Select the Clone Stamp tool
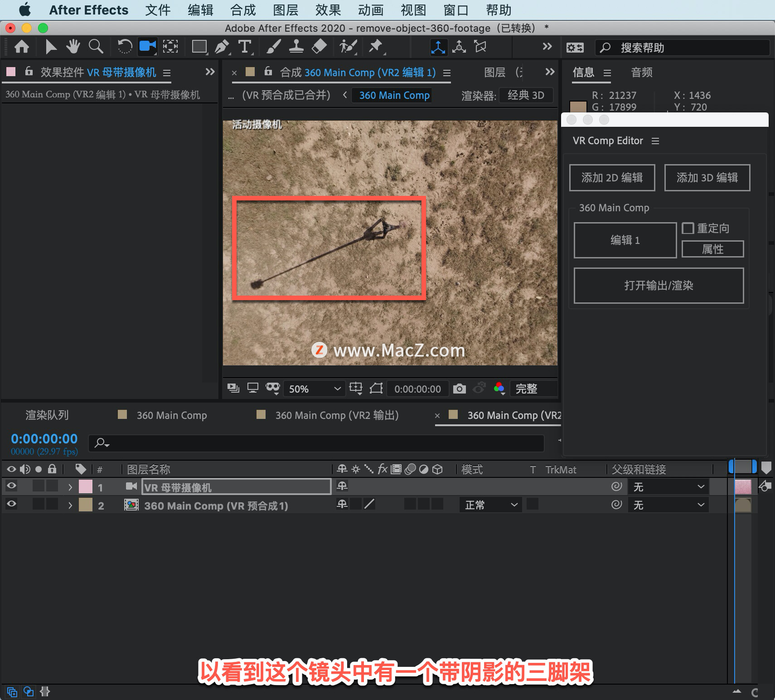The width and height of the screenshot is (775, 700). (296, 47)
